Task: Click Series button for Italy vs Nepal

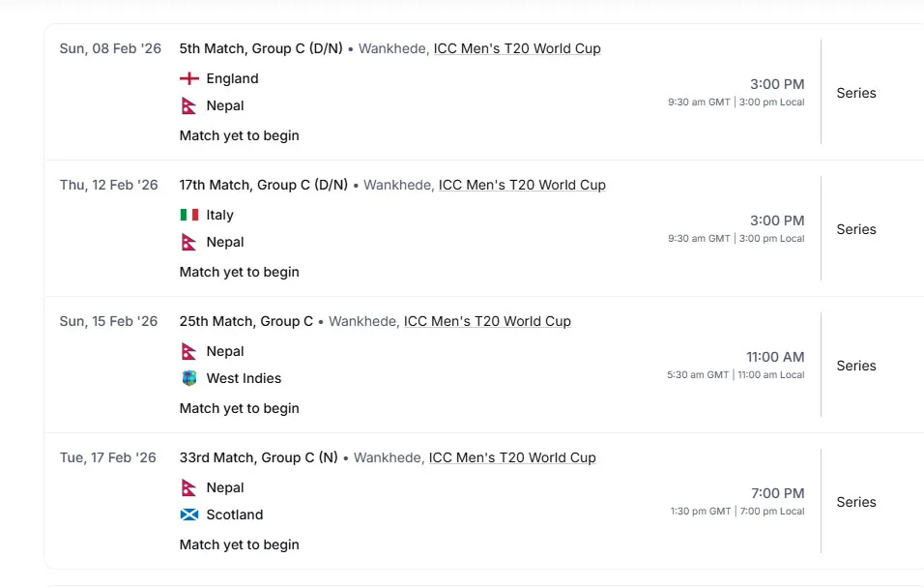Action: click(x=856, y=229)
